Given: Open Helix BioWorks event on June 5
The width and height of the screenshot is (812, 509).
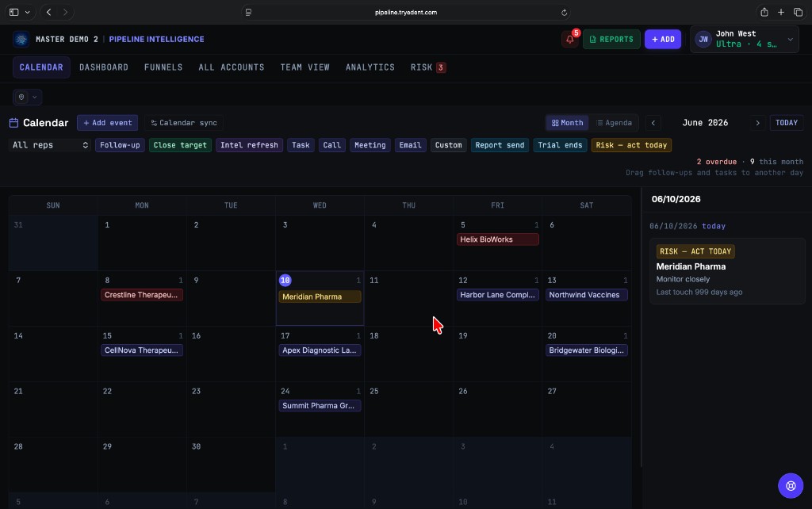Looking at the screenshot, I should click(x=498, y=239).
